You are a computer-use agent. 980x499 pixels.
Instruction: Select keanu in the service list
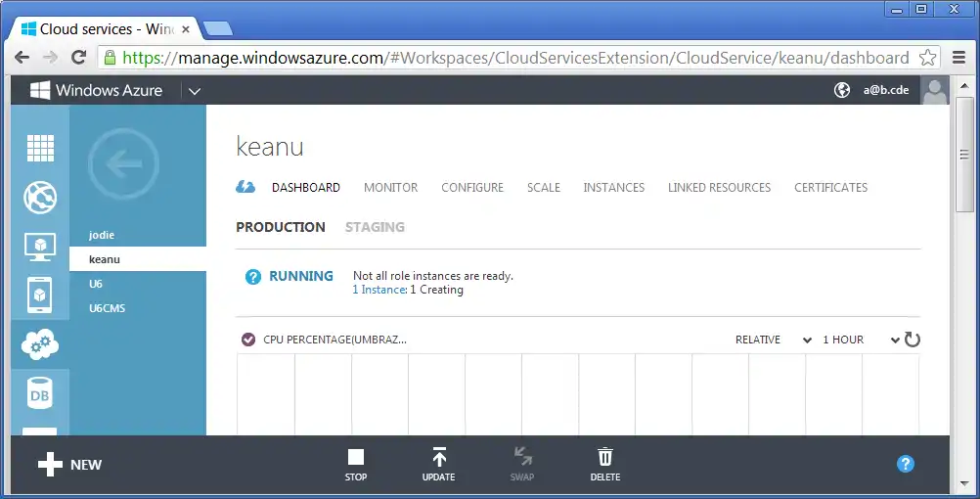pos(138,259)
